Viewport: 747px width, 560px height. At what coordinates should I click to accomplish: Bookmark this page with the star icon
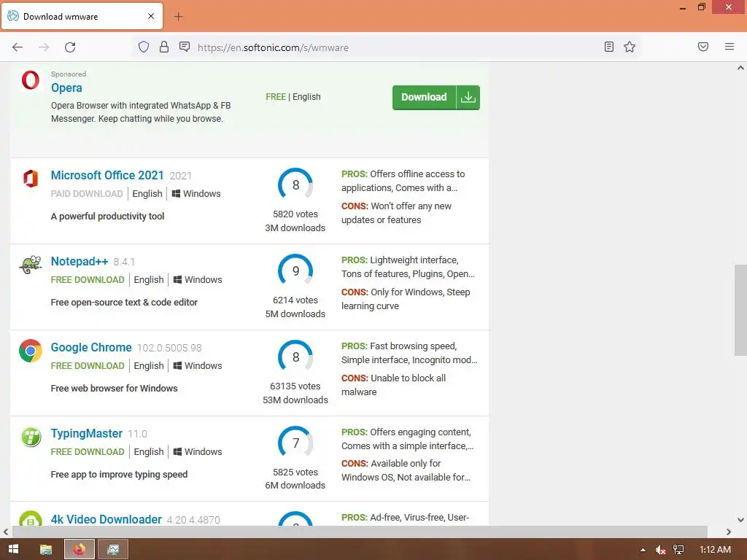coord(630,47)
